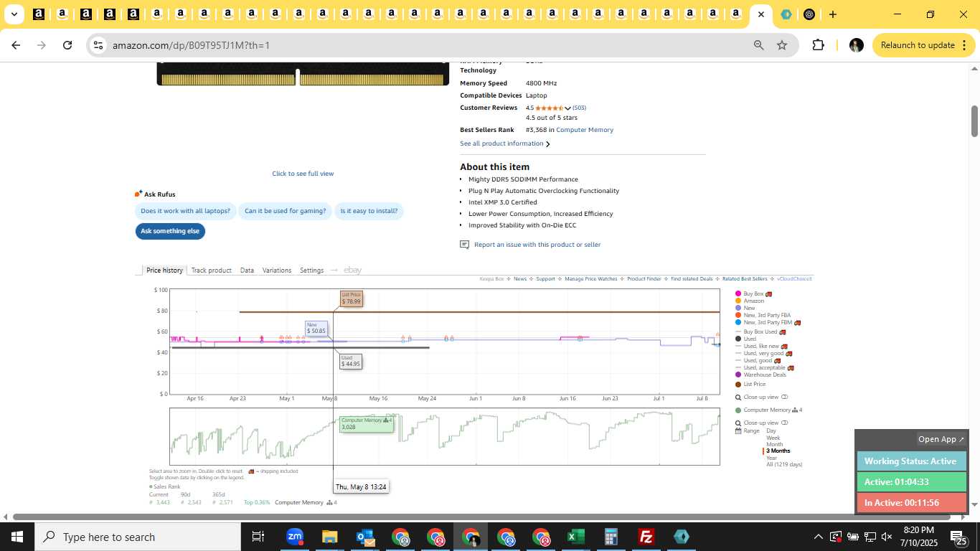Open the Chrome extensions puzzle icon
Viewport: 980px width, 551px height.
[818, 45]
